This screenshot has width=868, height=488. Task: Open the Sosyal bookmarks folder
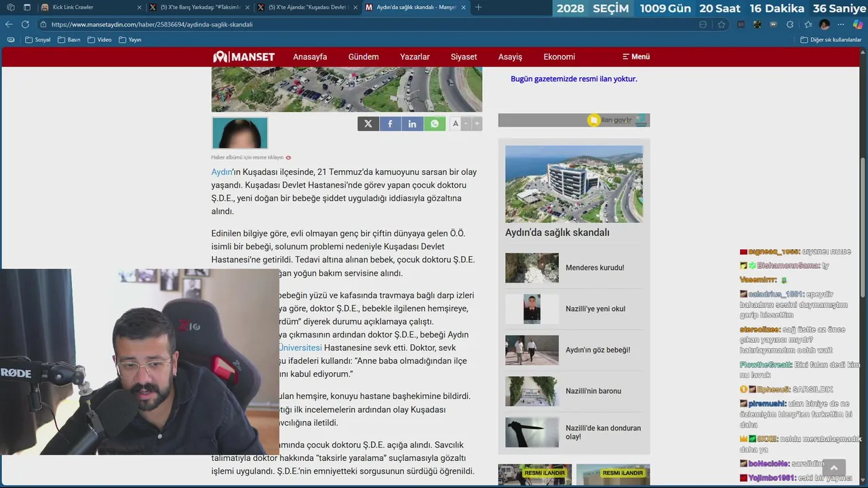[x=37, y=40]
